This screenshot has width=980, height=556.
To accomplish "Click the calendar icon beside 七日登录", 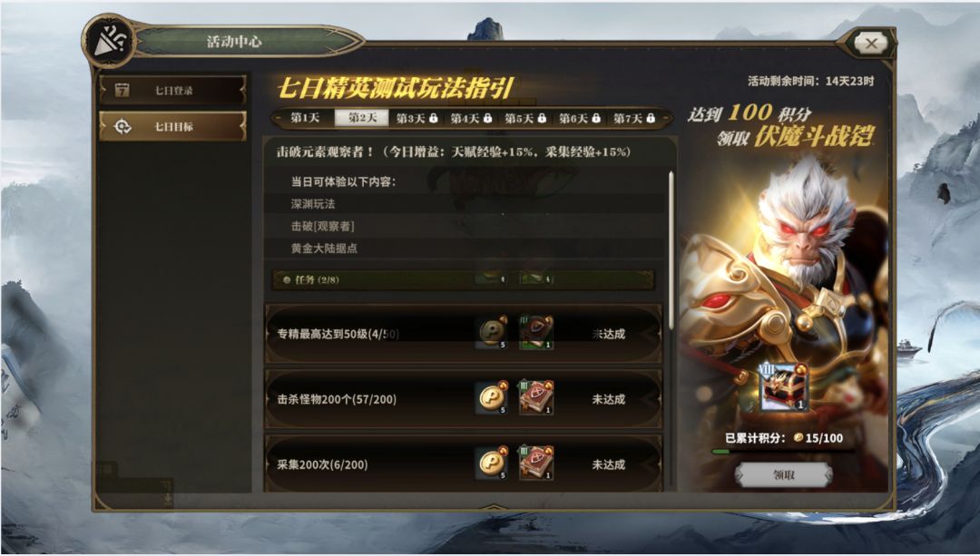I will point(122,90).
